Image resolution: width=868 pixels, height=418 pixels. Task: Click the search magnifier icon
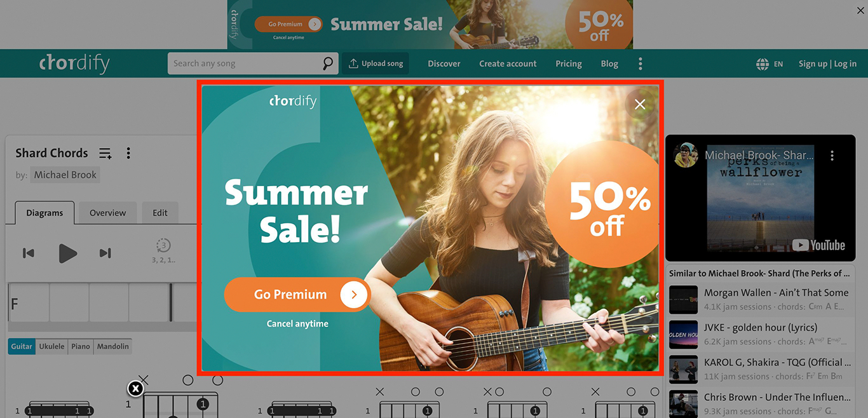click(x=327, y=64)
